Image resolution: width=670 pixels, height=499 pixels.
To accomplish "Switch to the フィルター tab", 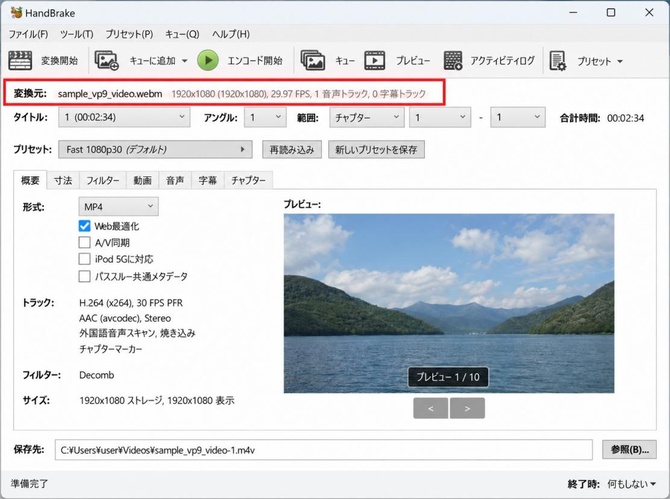I will click(x=103, y=180).
